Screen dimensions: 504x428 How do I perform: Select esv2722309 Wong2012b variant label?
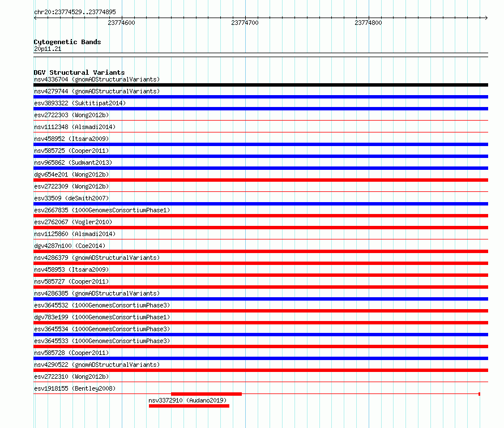click(x=71, y=186)
